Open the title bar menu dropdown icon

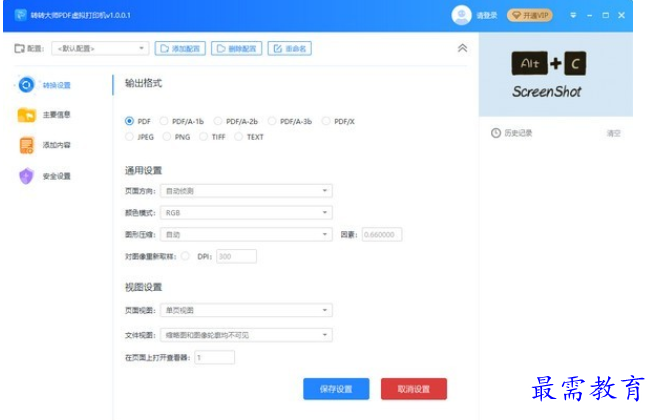click(573, 15)
